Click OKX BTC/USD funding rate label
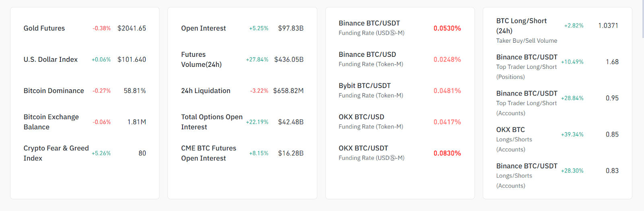 [361, 117]
